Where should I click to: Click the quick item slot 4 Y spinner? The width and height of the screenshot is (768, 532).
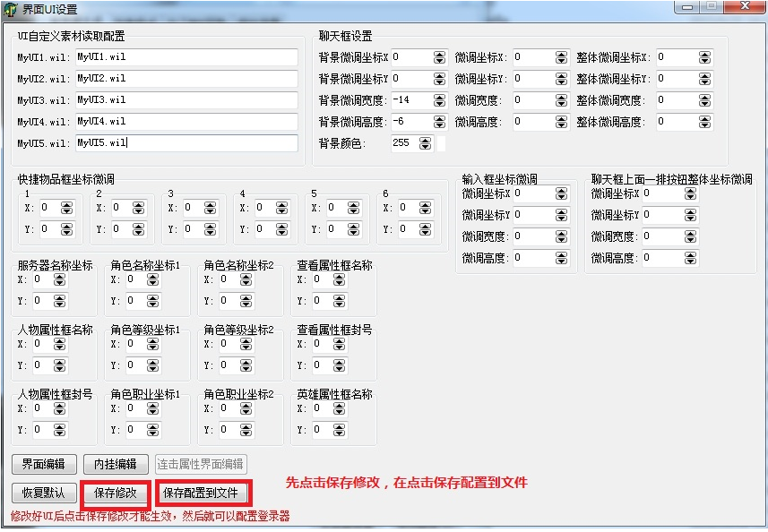click(281, 229)
